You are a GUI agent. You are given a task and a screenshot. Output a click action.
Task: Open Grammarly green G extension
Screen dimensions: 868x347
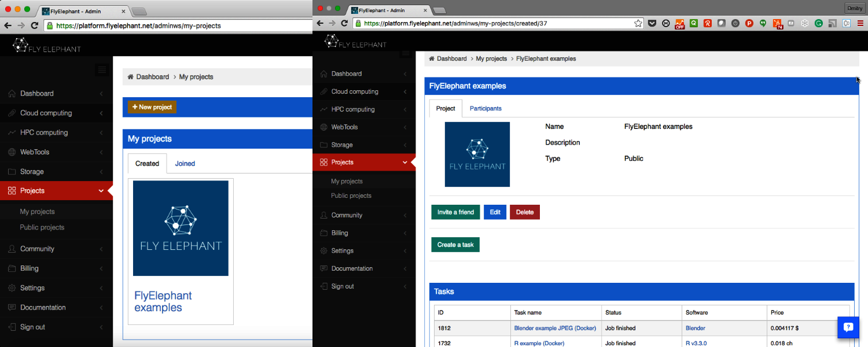point(819,24)
